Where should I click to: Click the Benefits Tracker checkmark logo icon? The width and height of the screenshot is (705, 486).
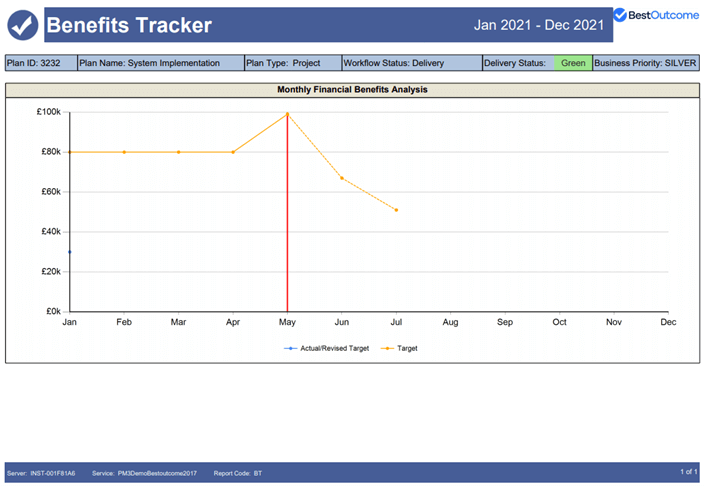[23, 25]
